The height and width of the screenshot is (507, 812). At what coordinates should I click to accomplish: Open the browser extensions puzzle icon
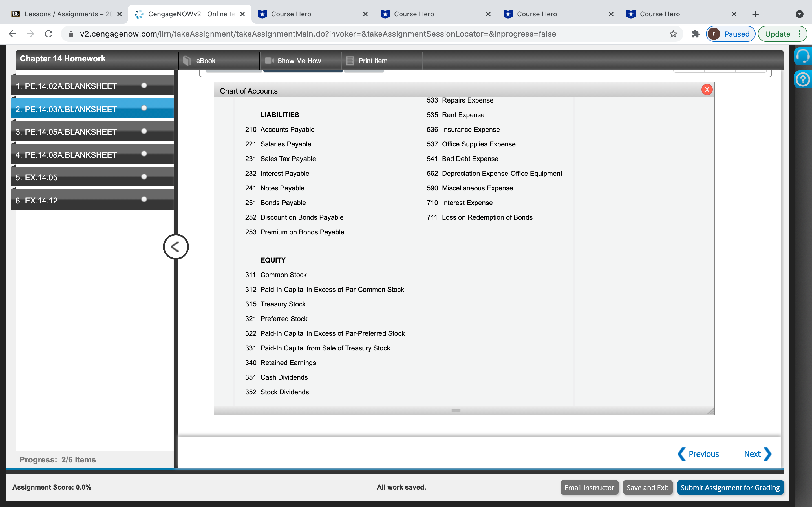tap(696, 34)
